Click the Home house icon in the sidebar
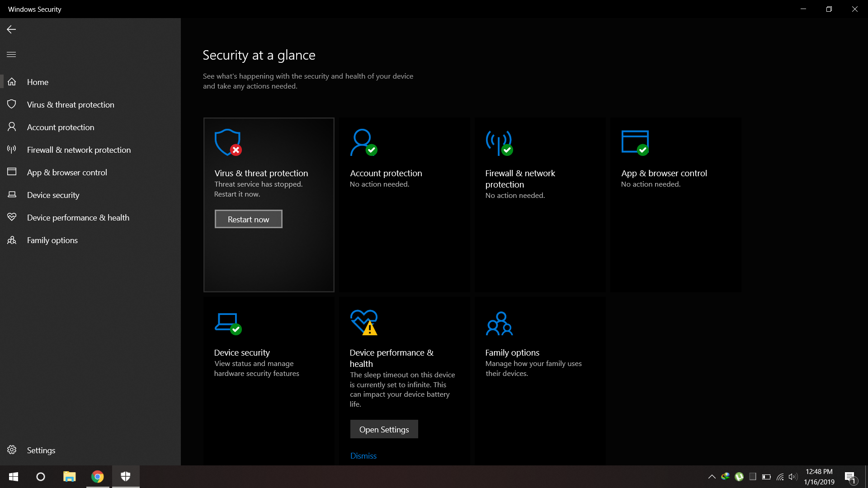Screen dimensions: 868x488 click(12, 82)
